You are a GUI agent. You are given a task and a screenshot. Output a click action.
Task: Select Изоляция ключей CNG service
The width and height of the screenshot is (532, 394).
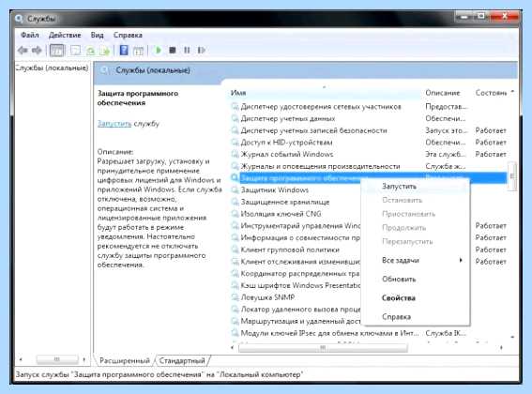pos(281,214)
